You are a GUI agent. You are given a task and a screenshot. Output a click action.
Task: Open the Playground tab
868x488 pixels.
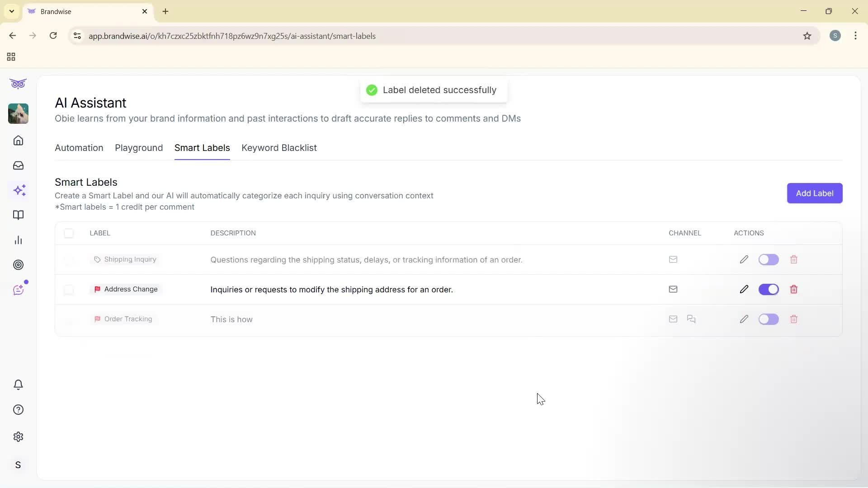pyautogui.click(x=138, y=148)
